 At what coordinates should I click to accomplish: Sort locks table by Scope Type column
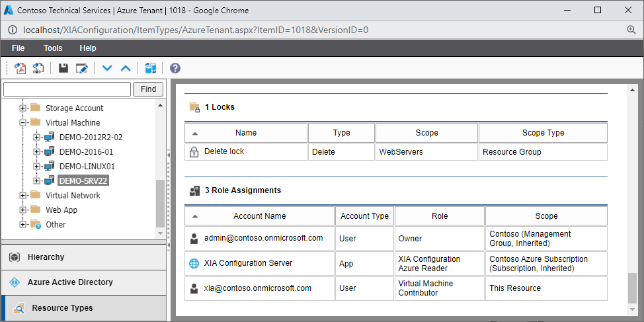tap(543, 133)
